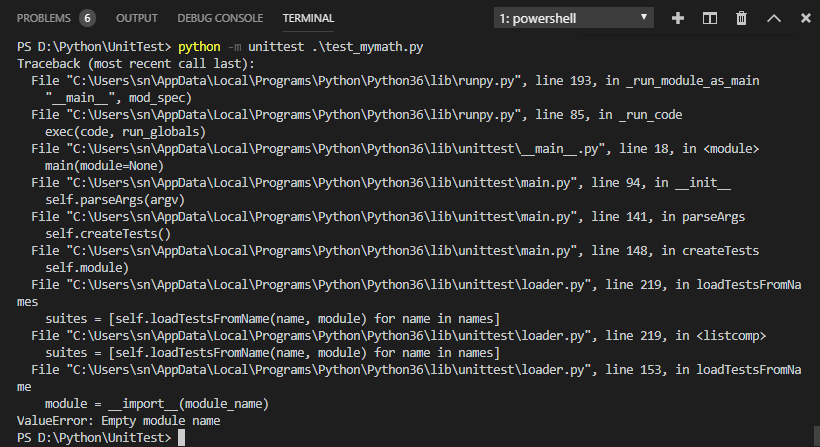Switch to the OUTPUT tab
820x447 pixels.
pyautogui.click(x=136, y=18)
